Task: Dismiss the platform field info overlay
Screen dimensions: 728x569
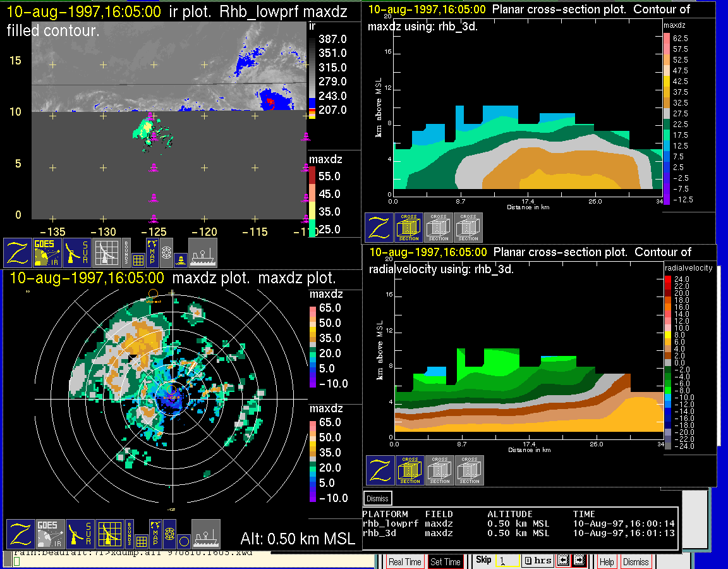Action: coord(378,498)
